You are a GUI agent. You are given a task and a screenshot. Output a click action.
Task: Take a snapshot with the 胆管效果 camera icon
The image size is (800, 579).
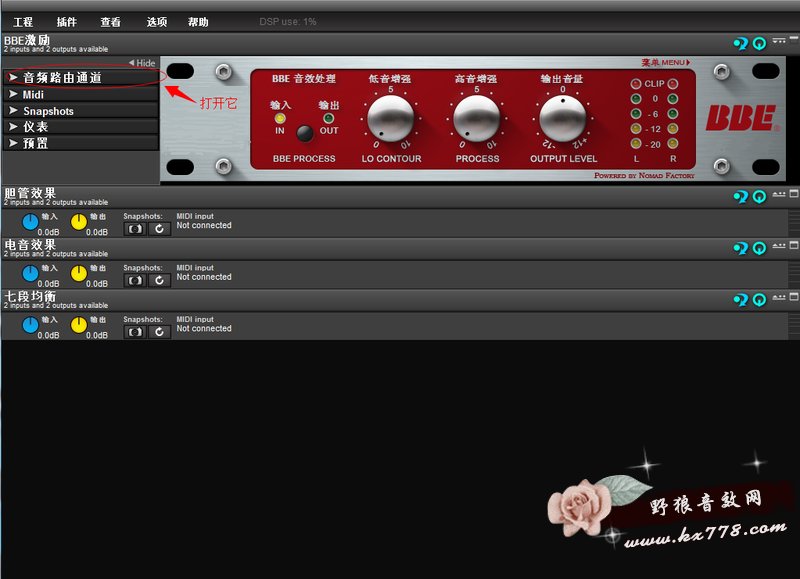tap(135, 229)
